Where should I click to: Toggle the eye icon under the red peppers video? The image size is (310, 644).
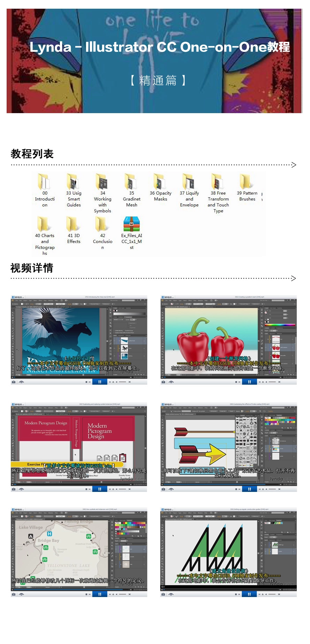171,382
